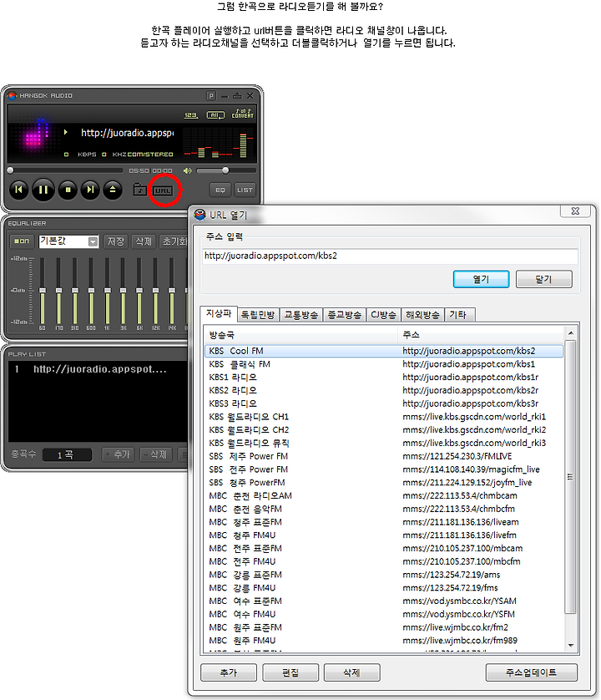Select the MBC 강릉 표준FM row
This screenshot has height=700, width=601.
tap(384, 575)
